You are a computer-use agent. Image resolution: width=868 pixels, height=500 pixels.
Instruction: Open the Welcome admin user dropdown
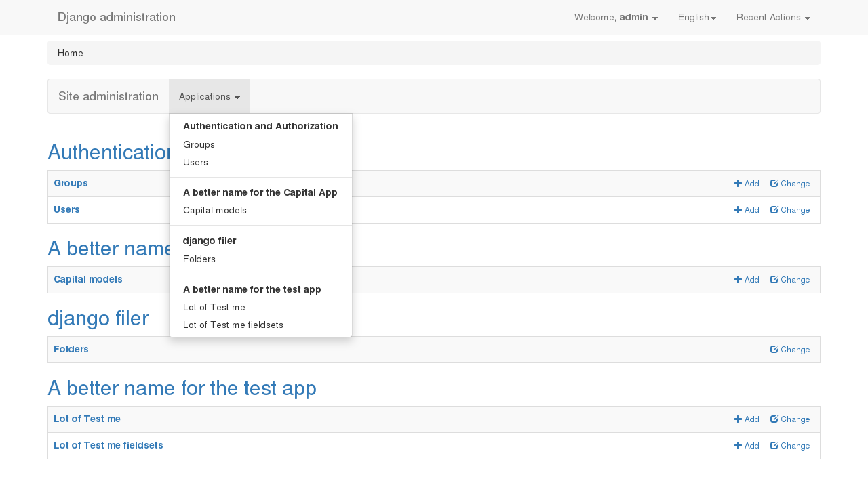pyautogui.click(x=616, y=17)
